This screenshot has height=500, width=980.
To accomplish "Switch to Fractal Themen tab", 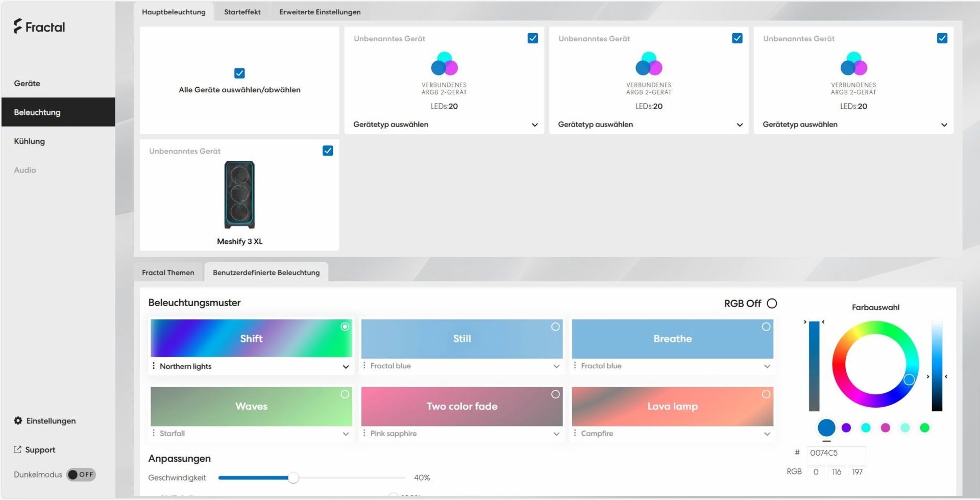I will point(168,272).
